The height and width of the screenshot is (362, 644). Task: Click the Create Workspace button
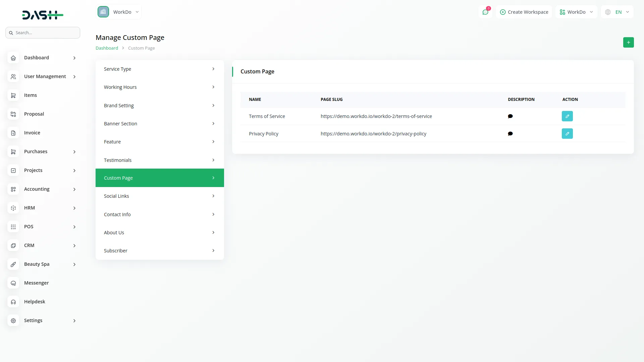tap(524, 12)
